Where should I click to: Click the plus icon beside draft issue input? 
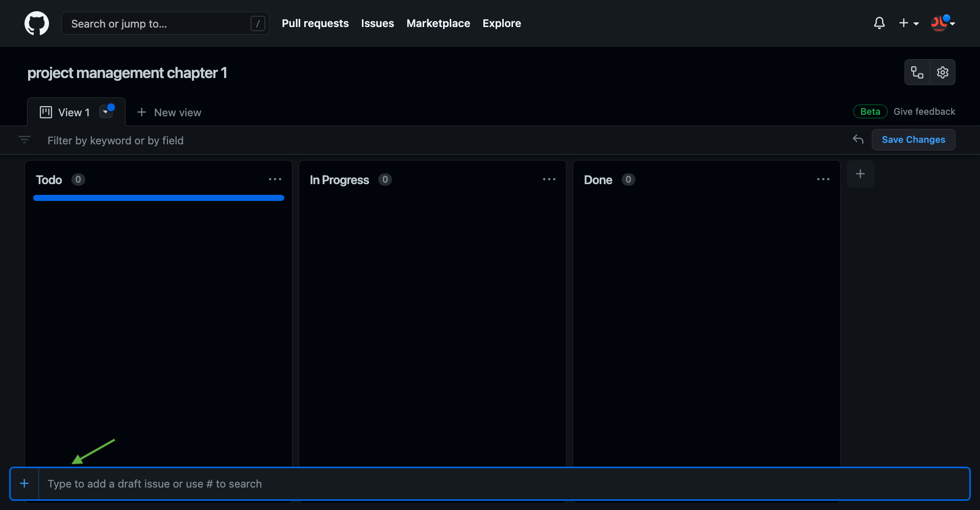pyautogui.click(x=24, y=483)
